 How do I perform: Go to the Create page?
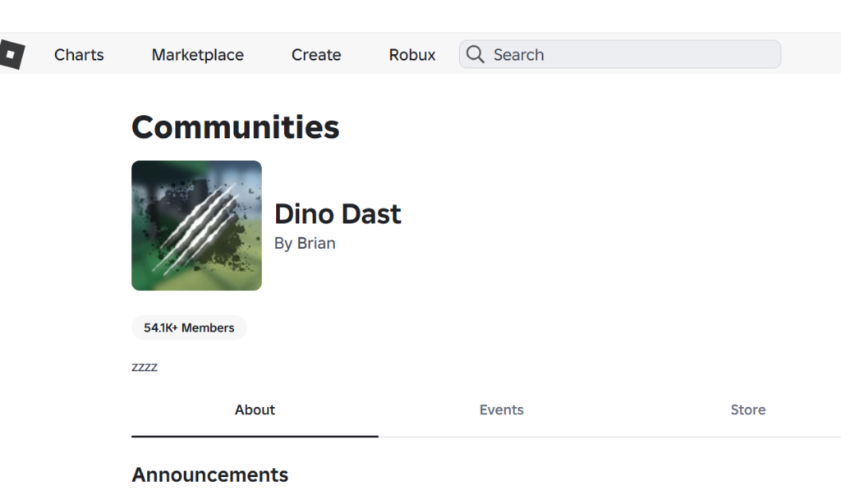click(x=316, y=55)
